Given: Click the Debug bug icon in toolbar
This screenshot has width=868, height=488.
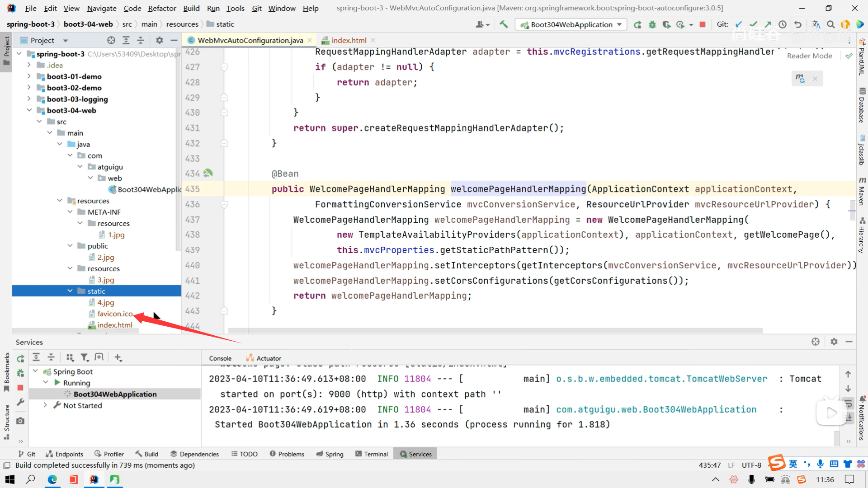Looking at the screenshot, I should [x=652, y=24].
